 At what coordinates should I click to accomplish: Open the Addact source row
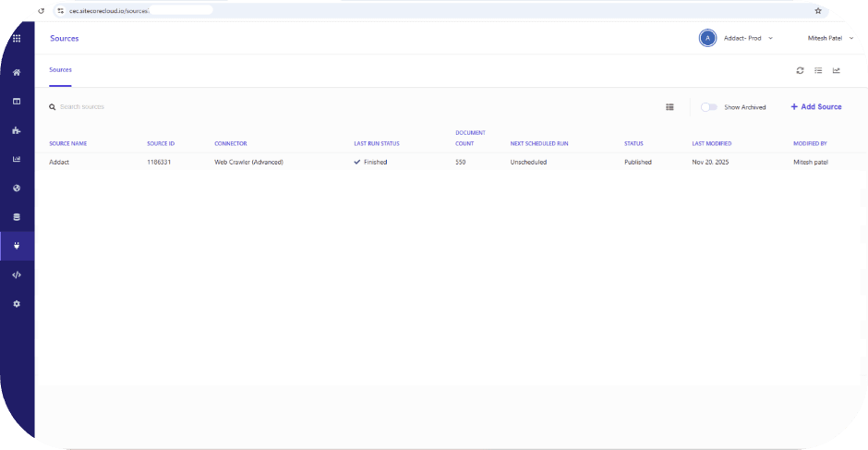tap(55, 162)
